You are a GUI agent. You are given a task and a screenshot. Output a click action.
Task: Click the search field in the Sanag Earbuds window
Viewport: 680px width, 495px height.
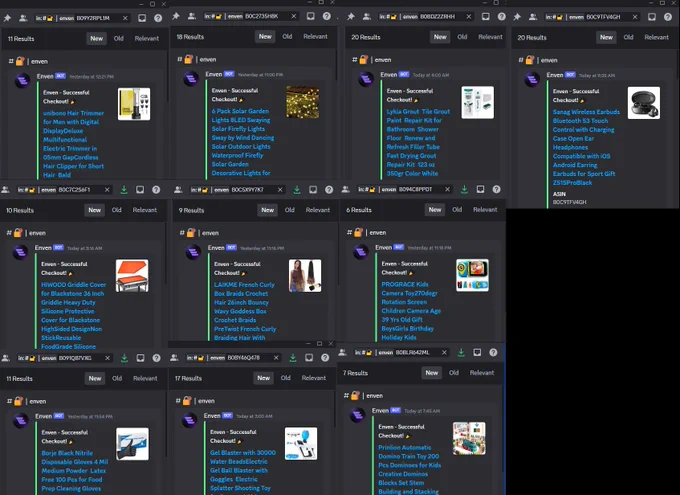[x=591, y=17]
